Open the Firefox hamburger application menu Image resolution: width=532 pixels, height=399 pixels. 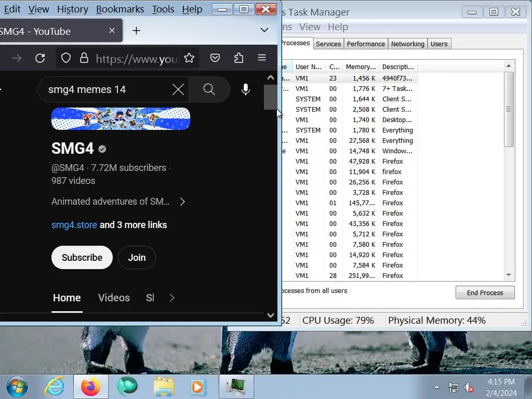[262, 58]
